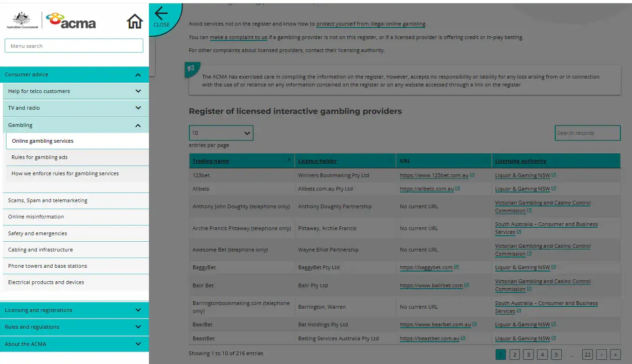The width and height of the screenshot is (632, 364).
Task: Click external link icon next to https://www.ballrbet.com
Action: pos(467,285)
